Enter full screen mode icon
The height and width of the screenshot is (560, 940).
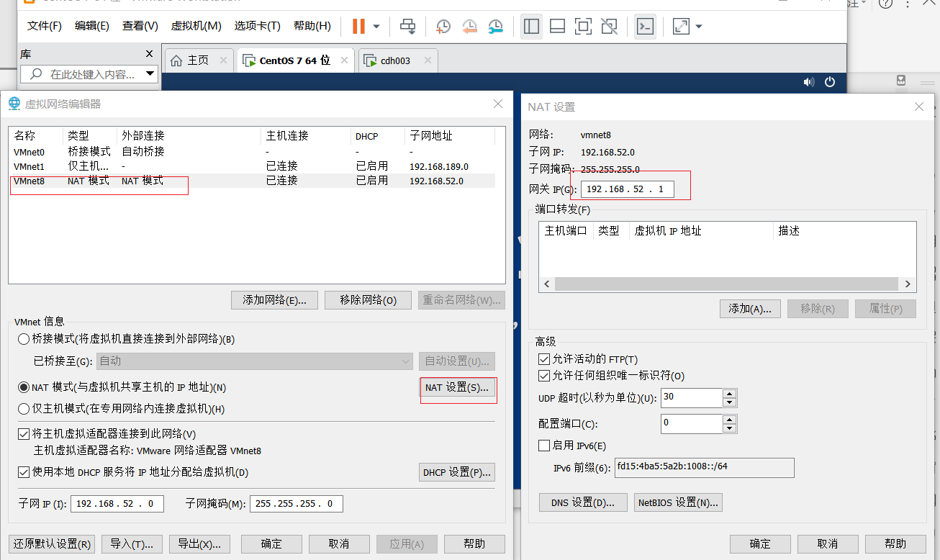coord(583,27)
